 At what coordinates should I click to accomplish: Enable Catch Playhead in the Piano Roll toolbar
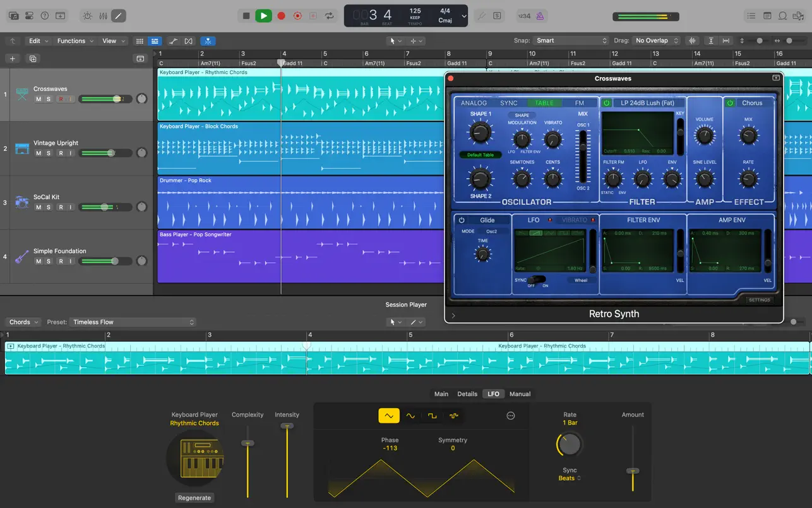[x=208, y=40]
